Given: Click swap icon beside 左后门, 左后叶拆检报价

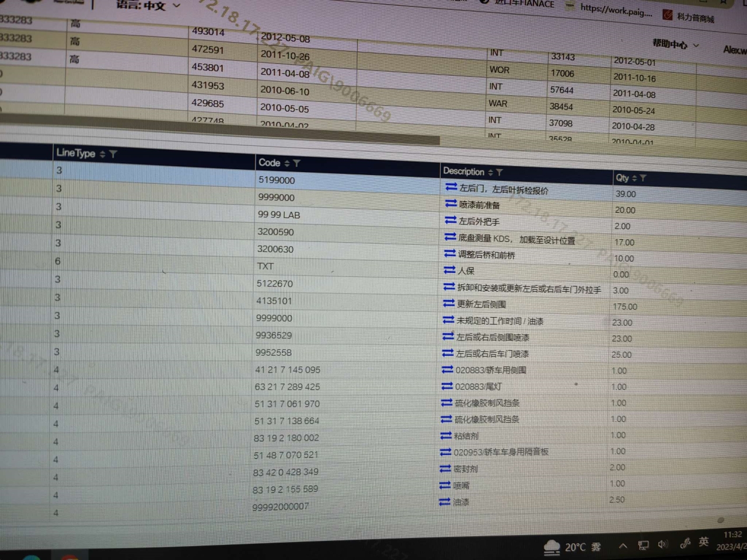Looking at the screenshot, I should point(451,187).
